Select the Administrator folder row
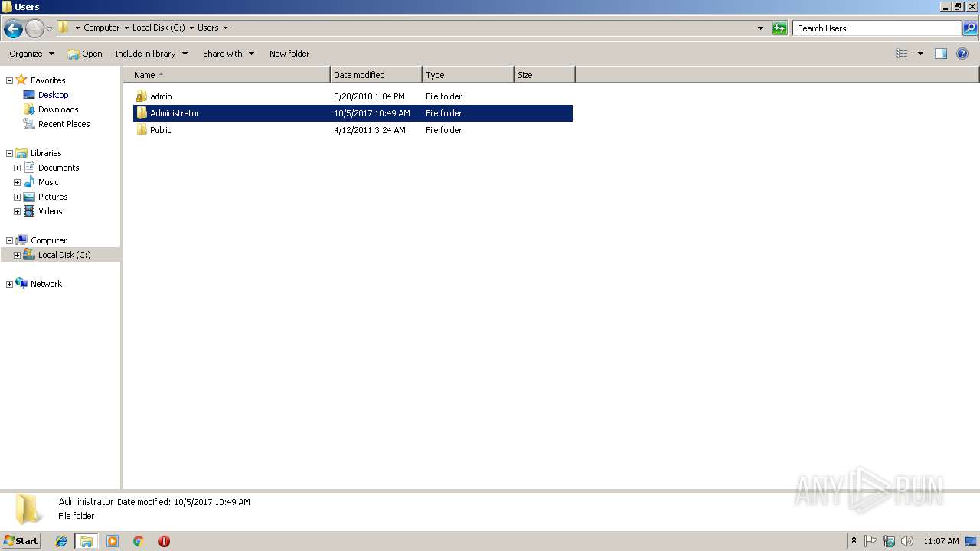This screenshot has width=980, height=551. coord(352,113)
